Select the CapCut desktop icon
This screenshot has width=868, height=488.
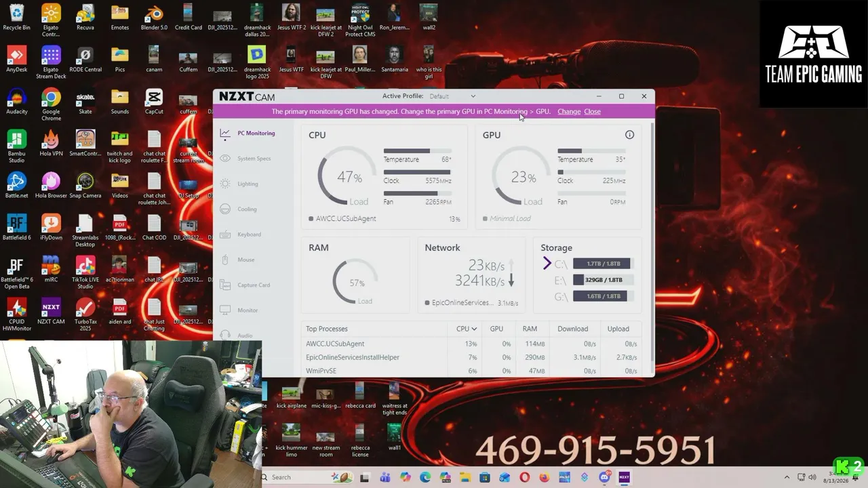[x=154, y=102]
